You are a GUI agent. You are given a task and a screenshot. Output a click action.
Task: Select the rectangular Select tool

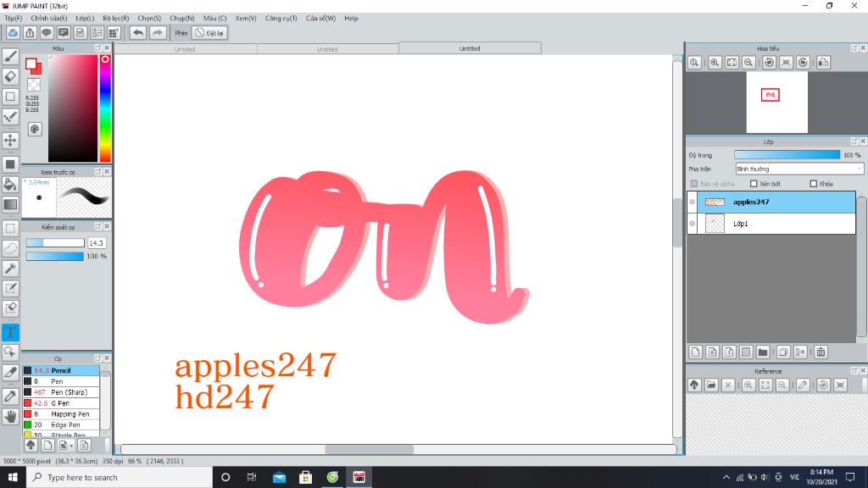[10, 228]
